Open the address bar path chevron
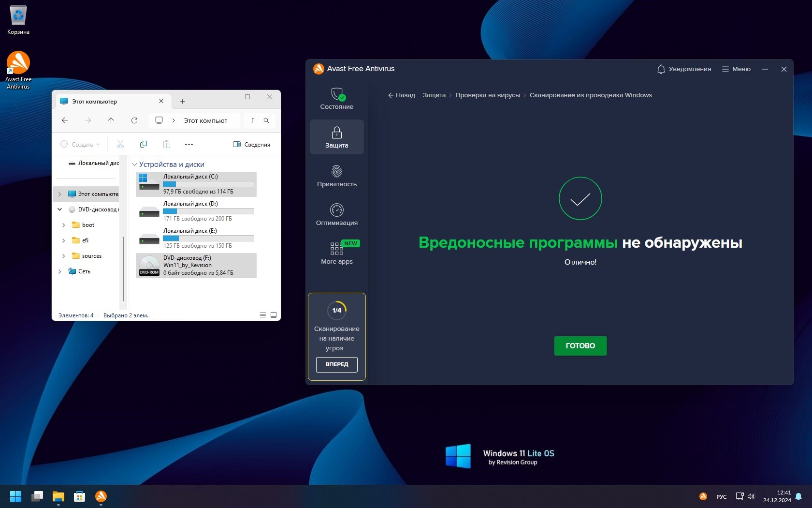Image resolution: width=812 pixels, height=508 pixels. click(x=174, y=120)
